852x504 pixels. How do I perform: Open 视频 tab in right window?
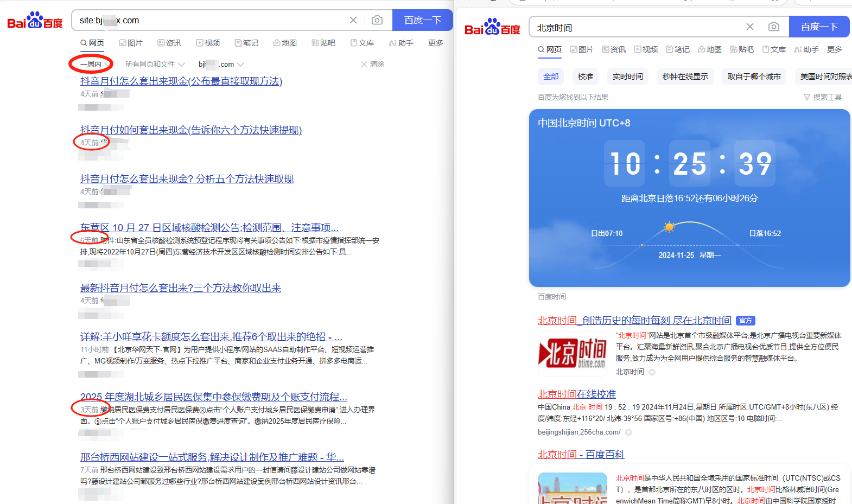(646, 49)
